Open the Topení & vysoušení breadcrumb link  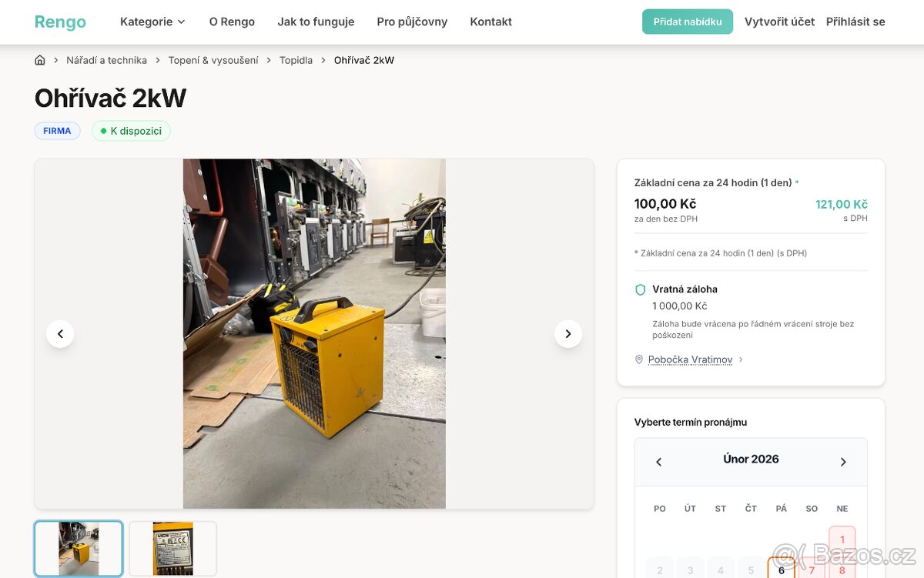click(x=214, y=59)
